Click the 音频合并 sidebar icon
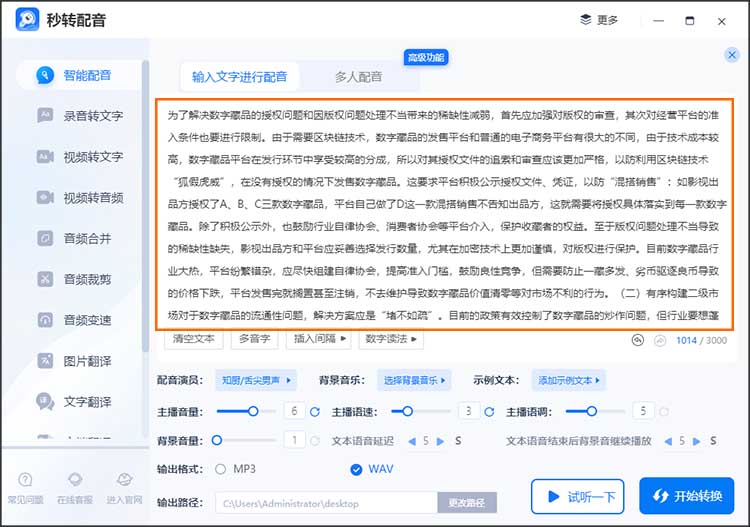The width and height of the screenshot is (750, 527). 45,238
